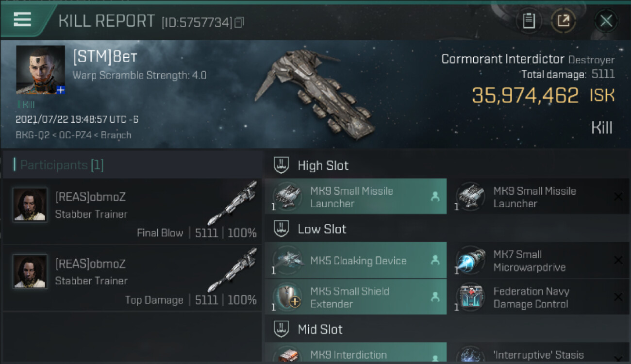Select the MK5 Cloaking Device module icon
631x364 pixels.
[x=287, y=261]
